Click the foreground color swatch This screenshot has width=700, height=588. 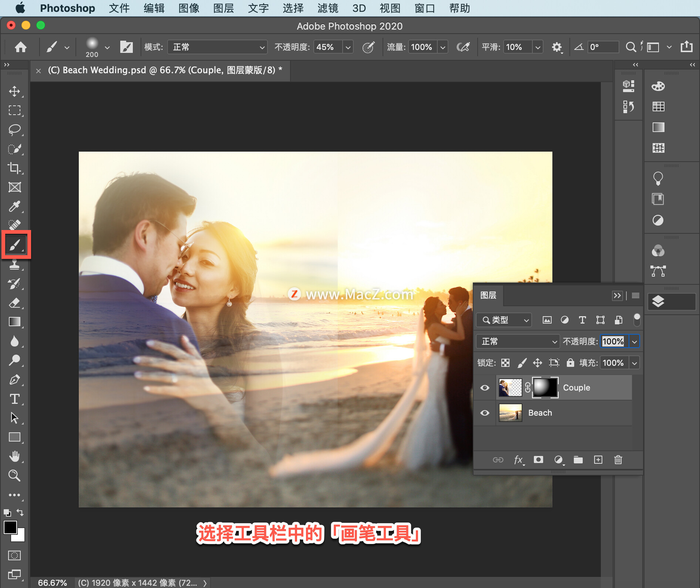(10, 527)
